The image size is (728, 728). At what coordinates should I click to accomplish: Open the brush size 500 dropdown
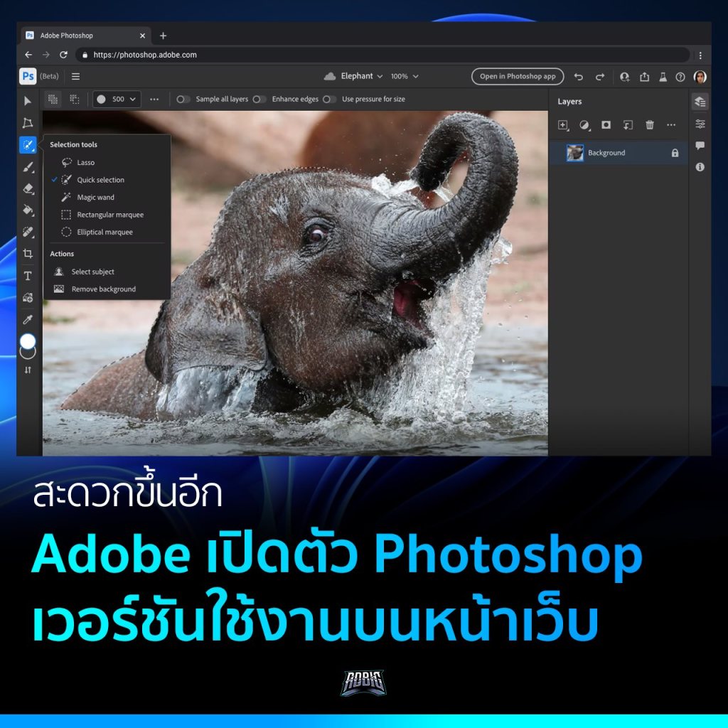click(x=117, y=100)
